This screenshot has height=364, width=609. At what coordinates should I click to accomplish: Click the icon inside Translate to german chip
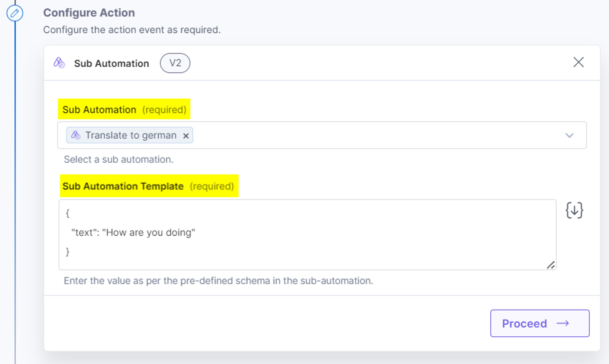pyautogui.click(x=76, y=135)
